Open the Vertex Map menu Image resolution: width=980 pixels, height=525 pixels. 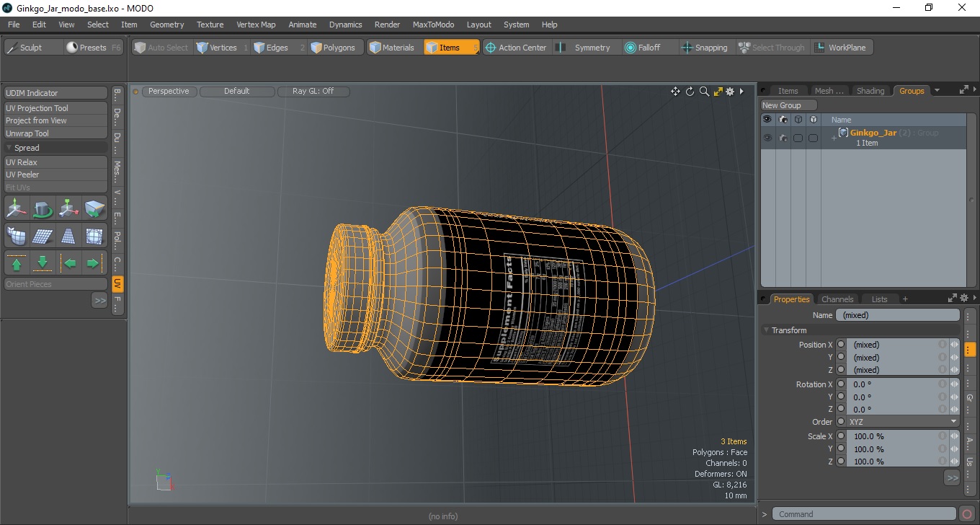(256, 25)
